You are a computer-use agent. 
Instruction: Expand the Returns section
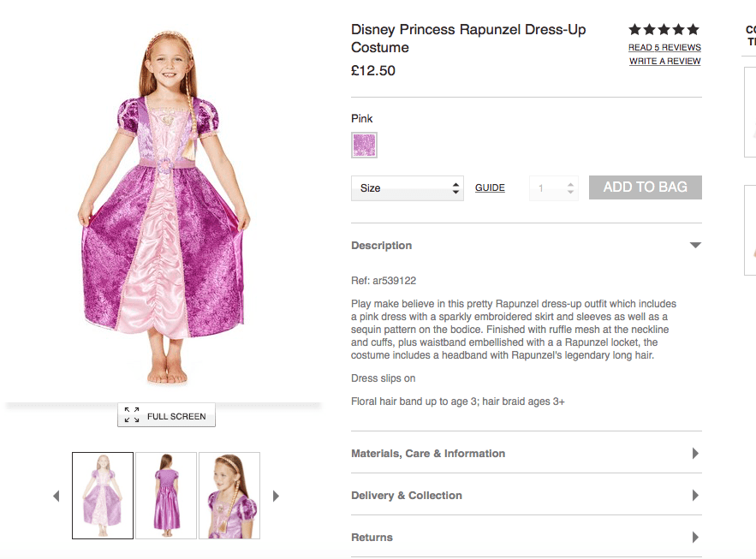coord(695,538)
